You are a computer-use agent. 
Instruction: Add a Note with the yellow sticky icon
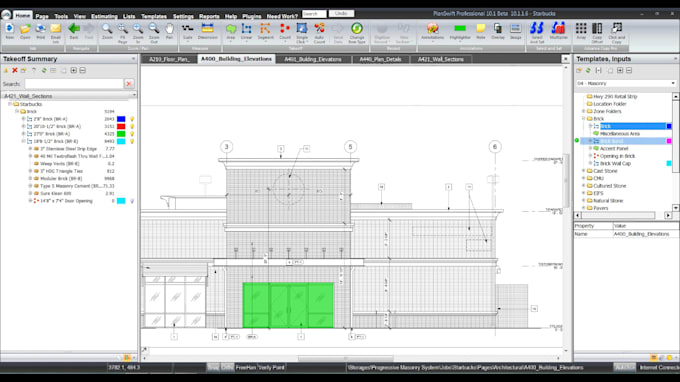point(481,29)
